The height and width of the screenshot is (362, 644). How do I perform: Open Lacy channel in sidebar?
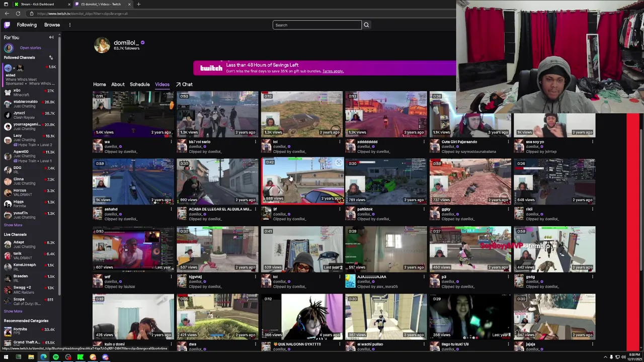[29, 140]
